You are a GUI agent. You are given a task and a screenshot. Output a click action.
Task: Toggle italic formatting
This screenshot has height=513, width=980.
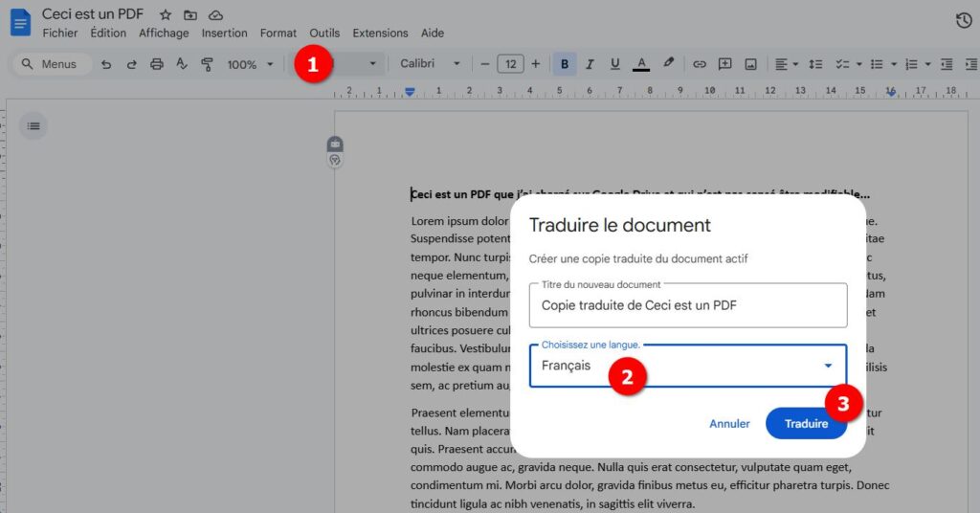(590, 64)
